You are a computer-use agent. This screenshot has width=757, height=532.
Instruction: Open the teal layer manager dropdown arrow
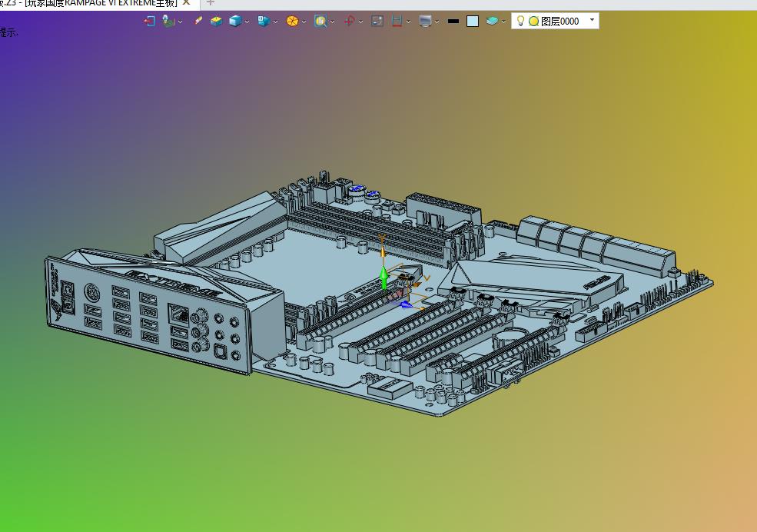[x=503, y=22]
